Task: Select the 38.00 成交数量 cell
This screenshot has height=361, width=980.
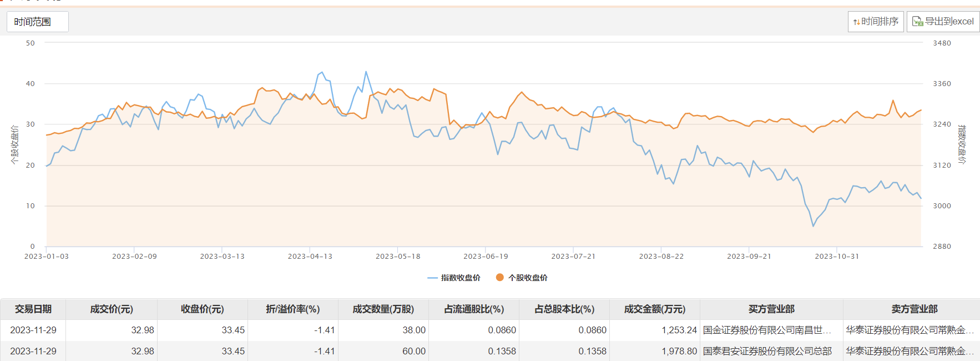Action: click(x=383, y=330)
